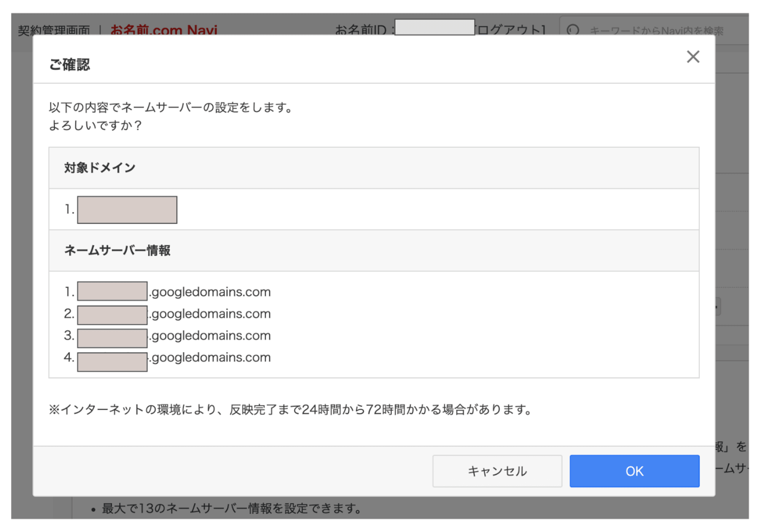The image size is (761, 532).
Task: Select second googledomains.com nameserver entry
Action: click(x=168, y=314)
